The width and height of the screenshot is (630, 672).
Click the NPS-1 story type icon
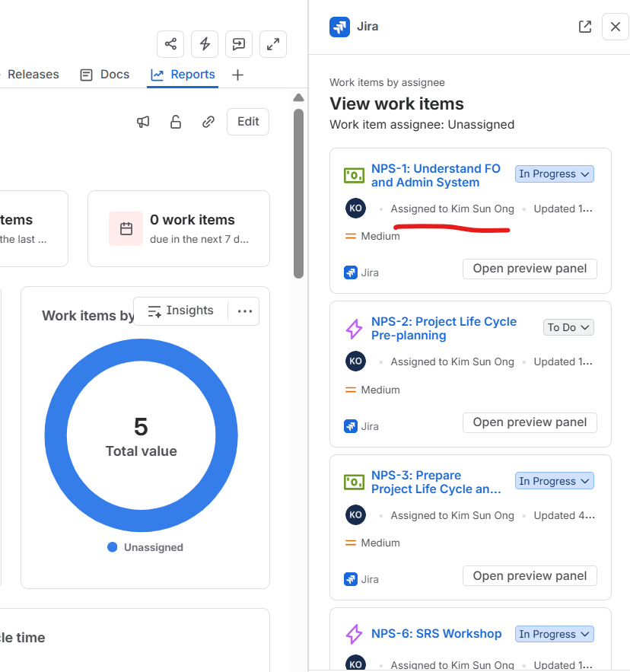(x=355, y=175)
